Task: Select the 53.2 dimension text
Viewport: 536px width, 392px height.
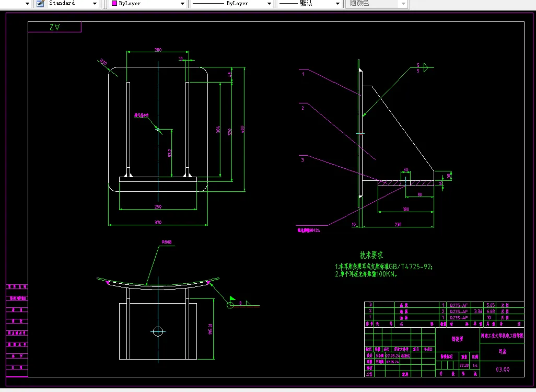Action: tap(170, 153)
